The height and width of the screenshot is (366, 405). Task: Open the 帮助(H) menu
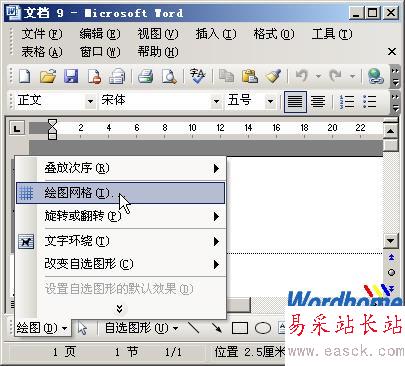pyautogui.click(x=158, y=52)
